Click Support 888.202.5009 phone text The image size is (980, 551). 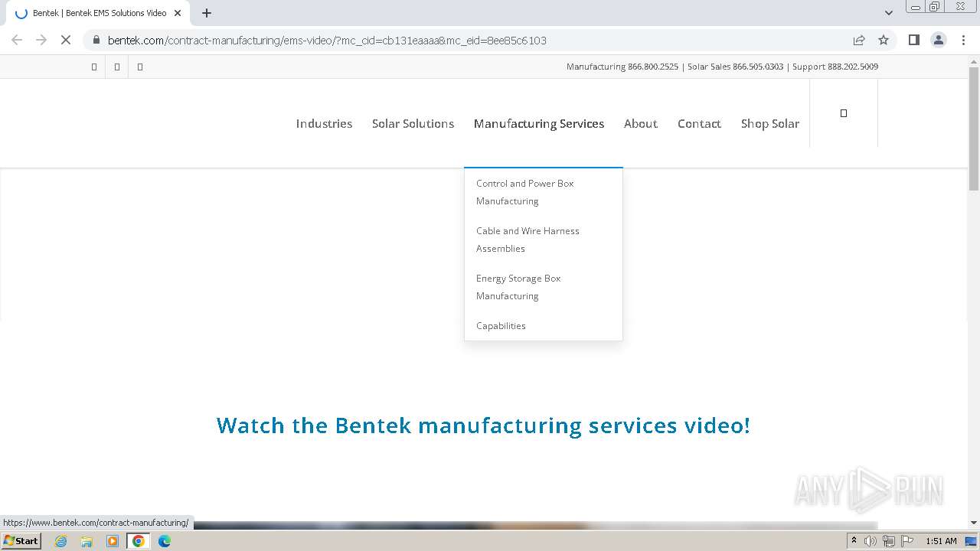[x=835, y=67]
